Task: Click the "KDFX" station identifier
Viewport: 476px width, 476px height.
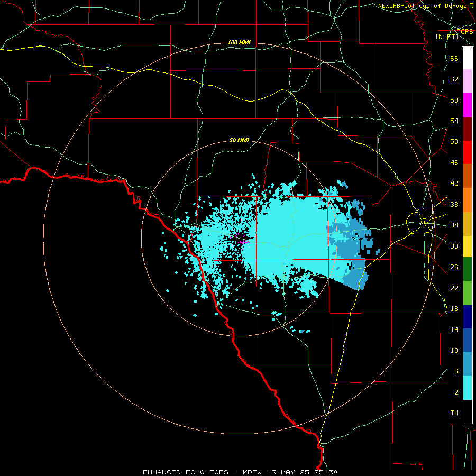Action: [x=253, y=472]
